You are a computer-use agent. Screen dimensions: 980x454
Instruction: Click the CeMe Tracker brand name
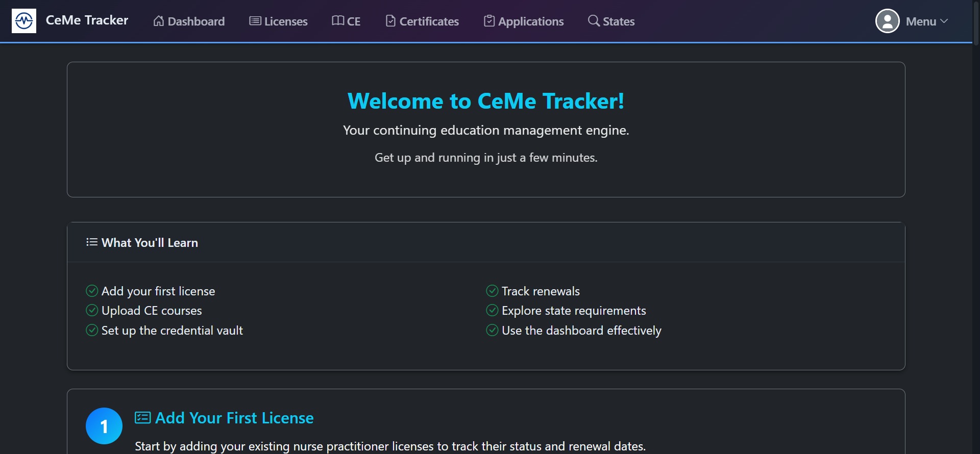point(87,20)
